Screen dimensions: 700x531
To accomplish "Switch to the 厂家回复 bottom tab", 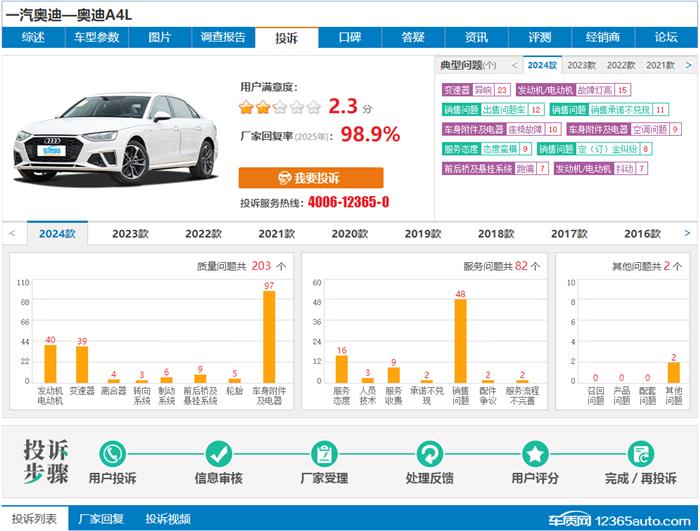I will point(101,519).
